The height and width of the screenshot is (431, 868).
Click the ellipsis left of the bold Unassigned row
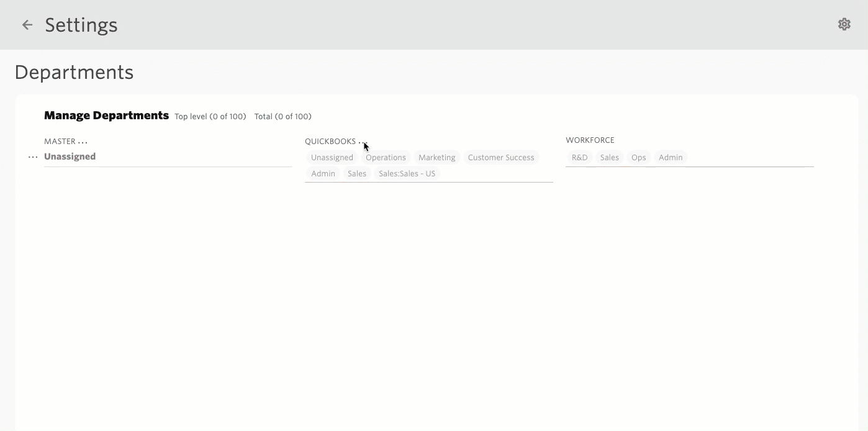point(33,157)
